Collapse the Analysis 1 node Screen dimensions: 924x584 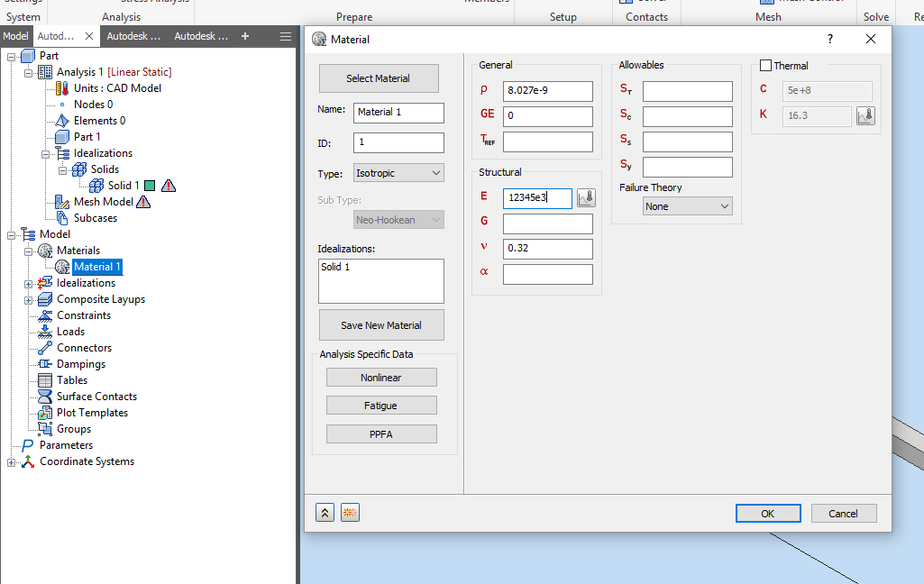(28, 73)
